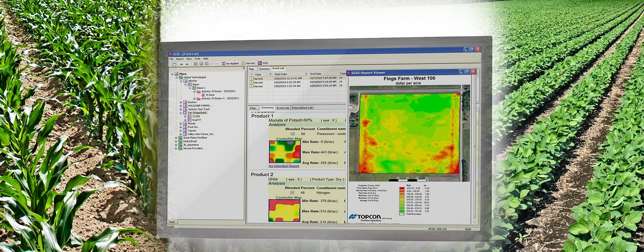This screenshot has width=644, height=252.
Task: Collapse the Ken Wagenbach node
Action: (x=181, y=113)
